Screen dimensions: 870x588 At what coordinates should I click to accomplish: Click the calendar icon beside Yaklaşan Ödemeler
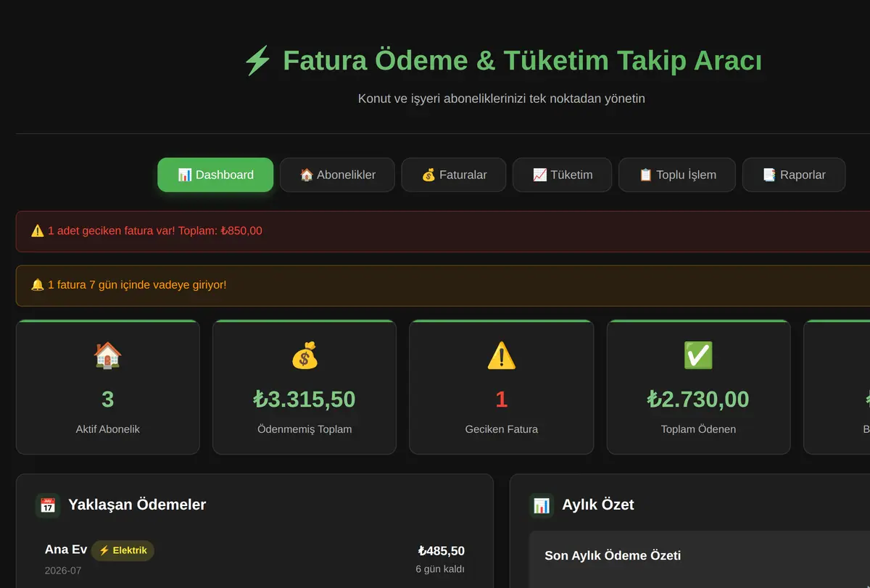48,505
